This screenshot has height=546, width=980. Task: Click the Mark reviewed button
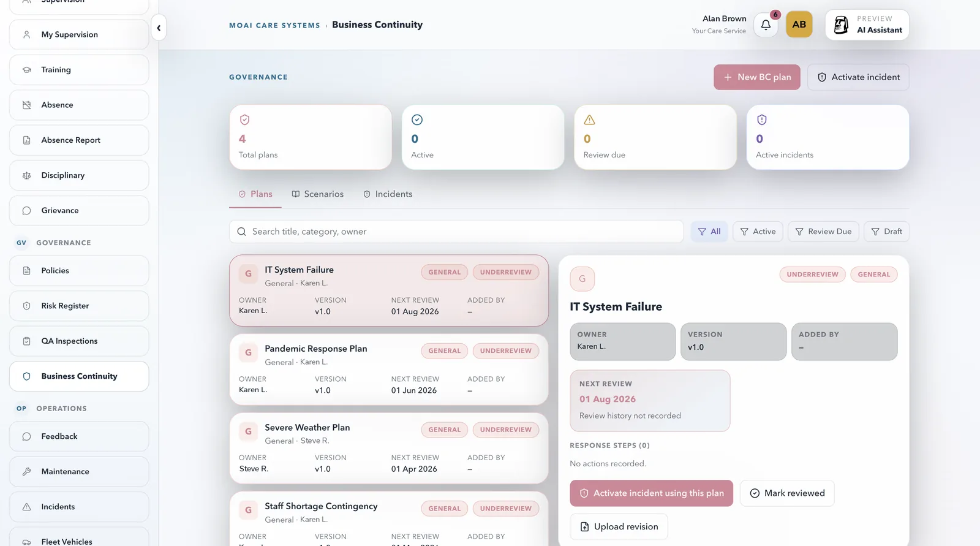click(787, 493)
